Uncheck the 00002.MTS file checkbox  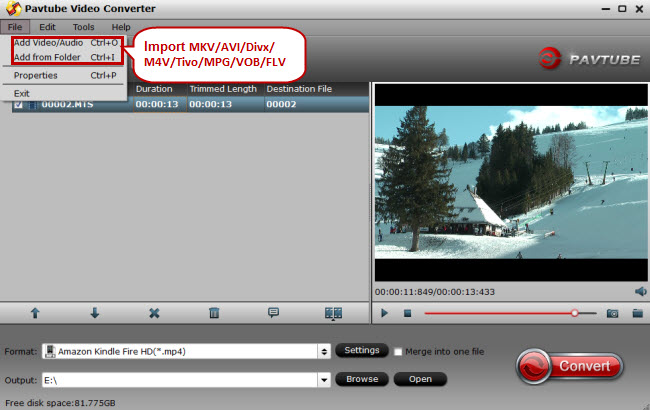tap(18, 104)
